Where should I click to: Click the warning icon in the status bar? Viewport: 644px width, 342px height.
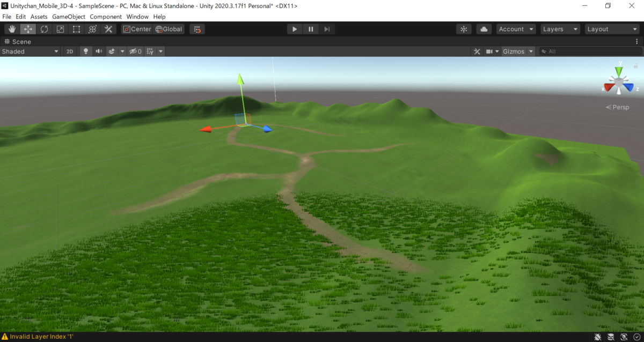tap(5, 337)
